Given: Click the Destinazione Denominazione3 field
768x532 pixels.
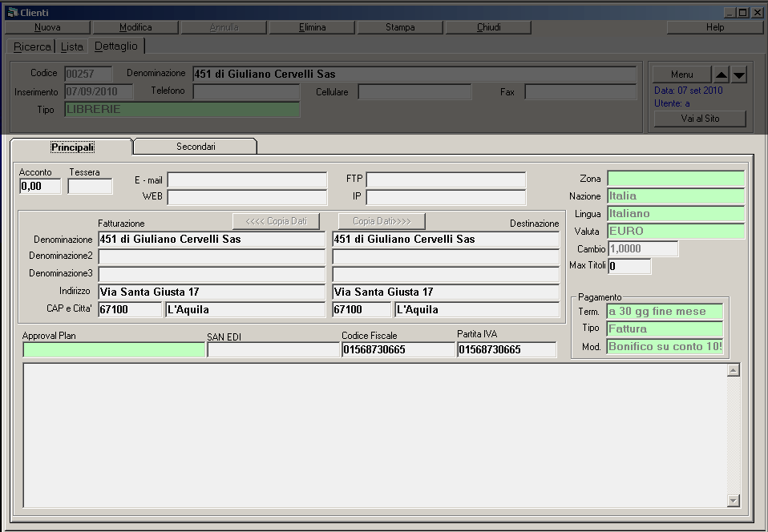Looking at the screenshot, I should (x=446, y=274).
